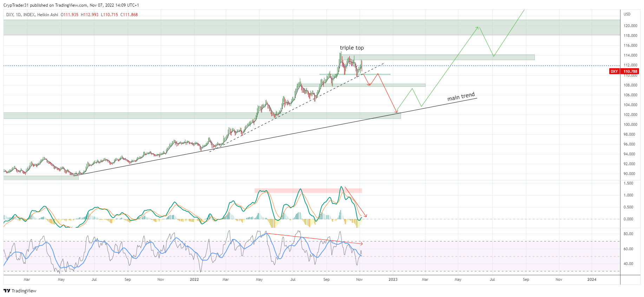This screenshot has height=297, width=644.
Task: Click the 1.500 oscillator scale label
Action: pyautogui.click(x=629, y=183)
